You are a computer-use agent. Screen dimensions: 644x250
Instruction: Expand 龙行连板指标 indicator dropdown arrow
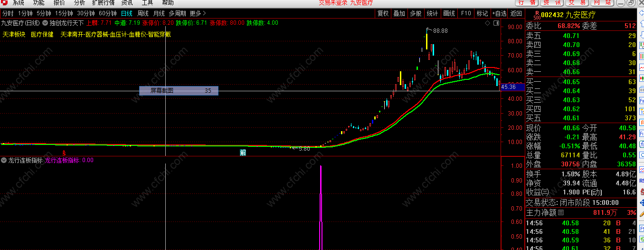pyautogui.click(x=4, y=160)
